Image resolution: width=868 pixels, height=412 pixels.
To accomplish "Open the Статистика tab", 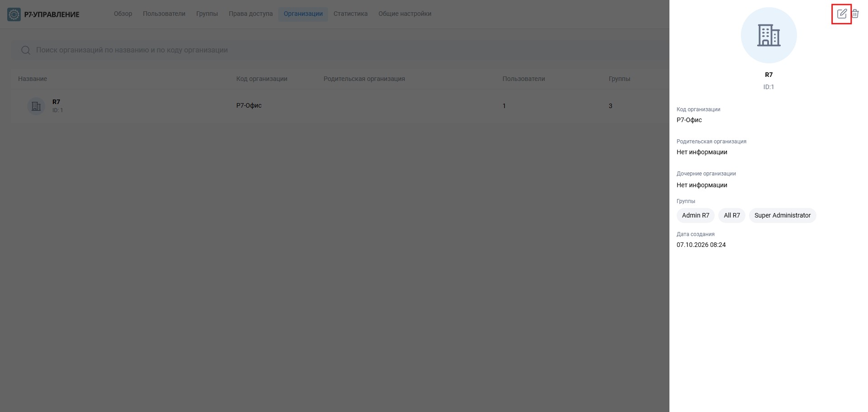I will 351,14.
